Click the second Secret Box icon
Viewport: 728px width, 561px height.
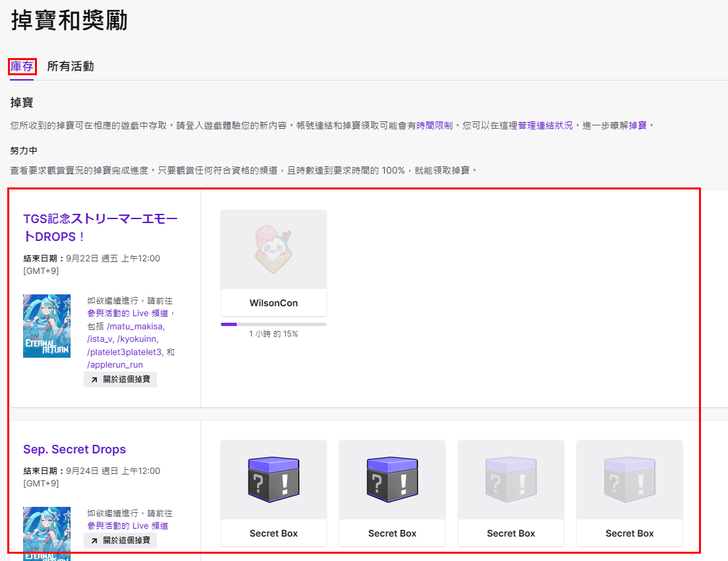point(392,480)
